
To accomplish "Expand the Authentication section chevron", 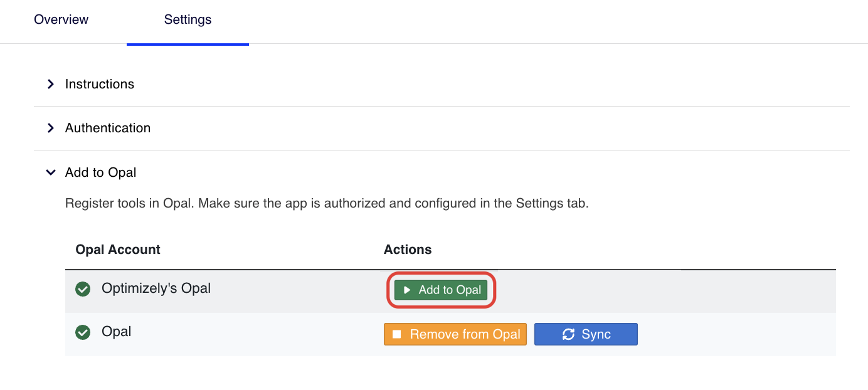I will tap(51, 128).
